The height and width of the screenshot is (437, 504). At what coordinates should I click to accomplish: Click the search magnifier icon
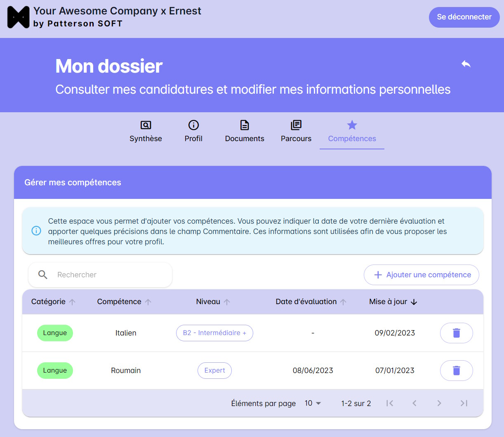43,275
